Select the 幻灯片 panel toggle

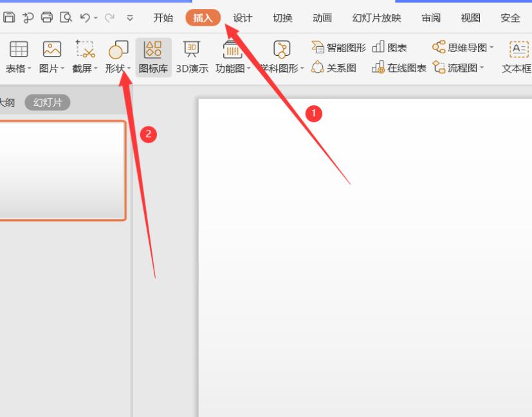pyautogui.click(x=48, y=102)
